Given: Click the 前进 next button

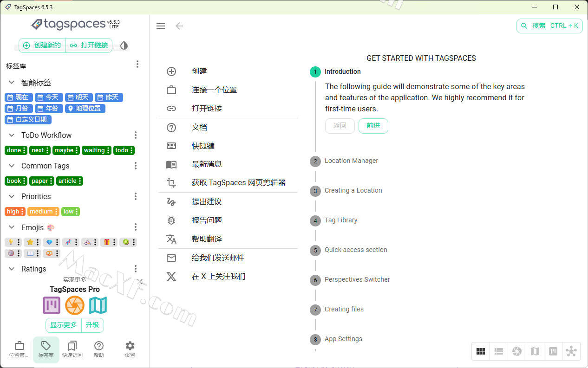Looking at the screenshot, I should click(373, 126).
